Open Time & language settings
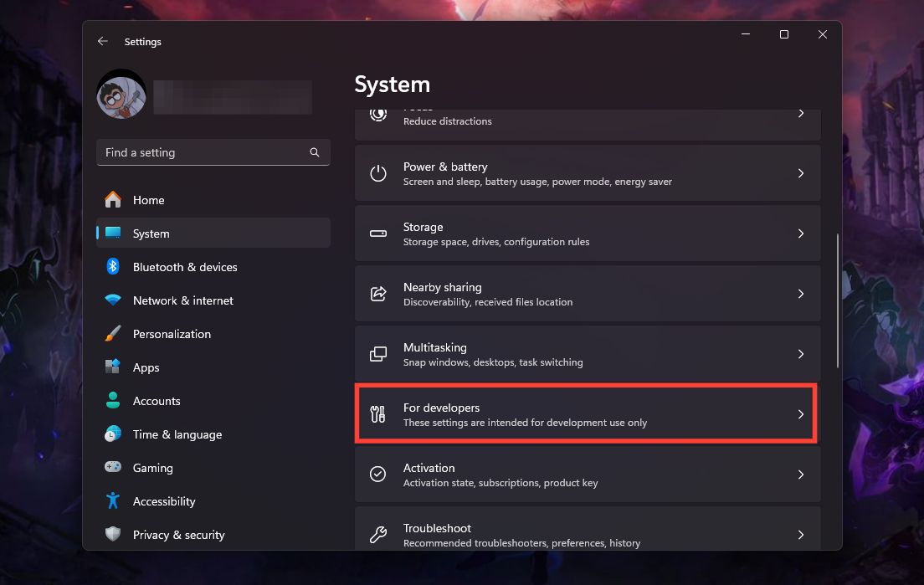 click(x=177, y=434)
